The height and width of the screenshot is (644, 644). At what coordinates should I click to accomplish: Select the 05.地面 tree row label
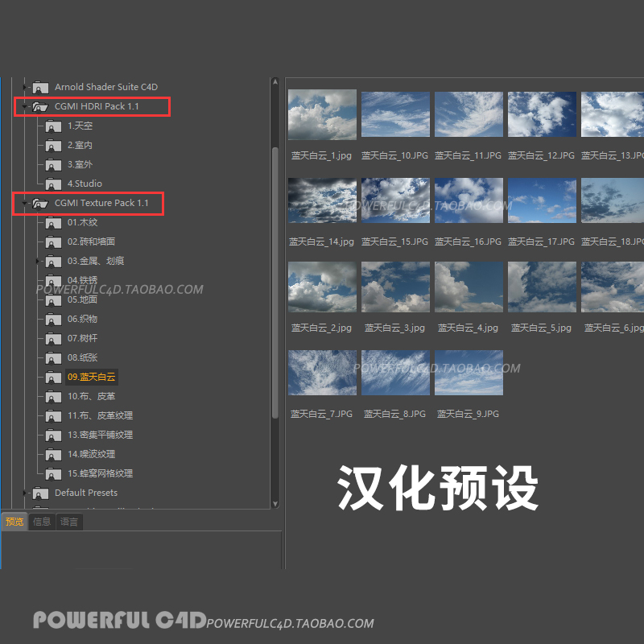[83, 299]
